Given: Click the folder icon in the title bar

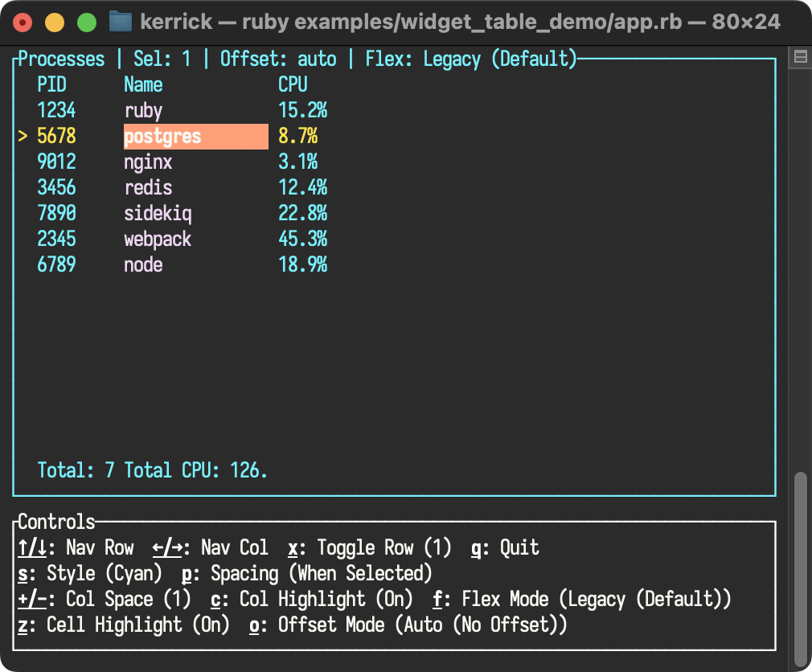Looking at the screenshot, I should click(x=120, y=22).
